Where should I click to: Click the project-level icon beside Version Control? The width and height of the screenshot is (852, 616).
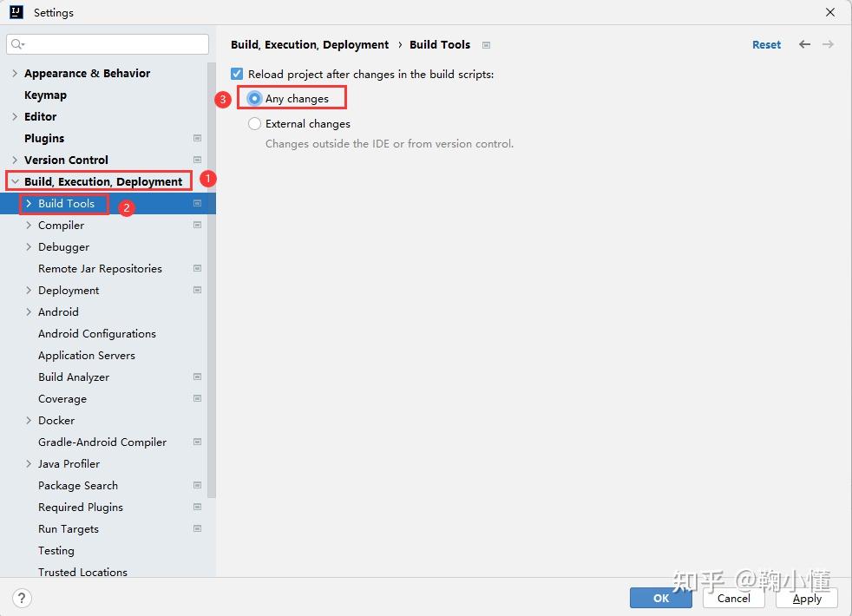pos(197,160)
